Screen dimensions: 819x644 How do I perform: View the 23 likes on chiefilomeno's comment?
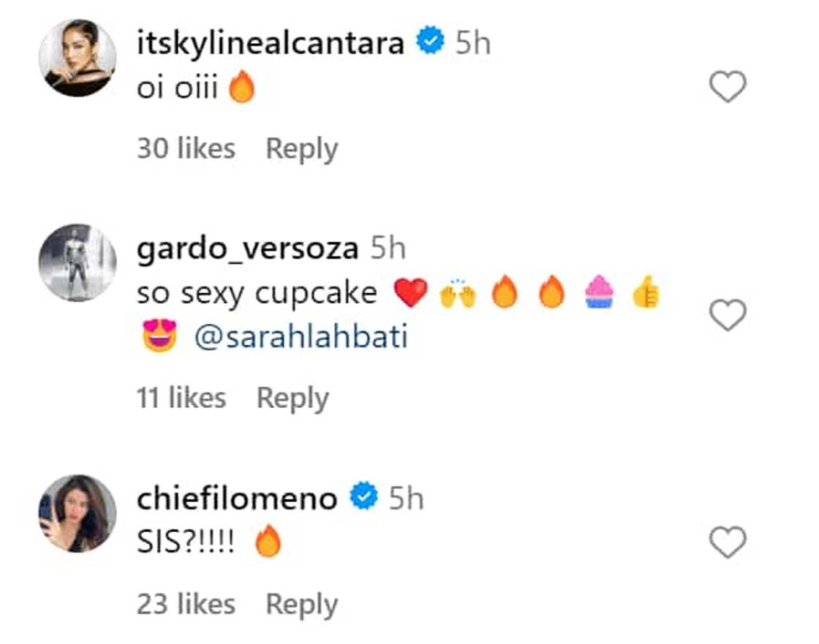186,605
